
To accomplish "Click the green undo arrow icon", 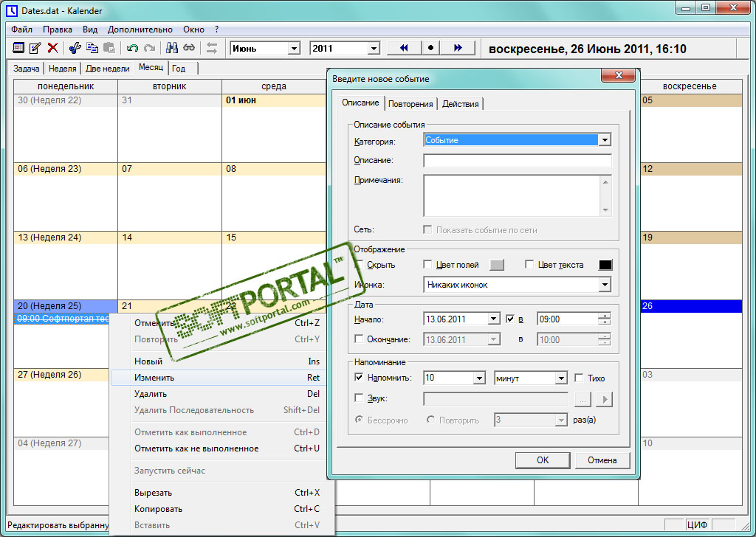I will (132, 48).
